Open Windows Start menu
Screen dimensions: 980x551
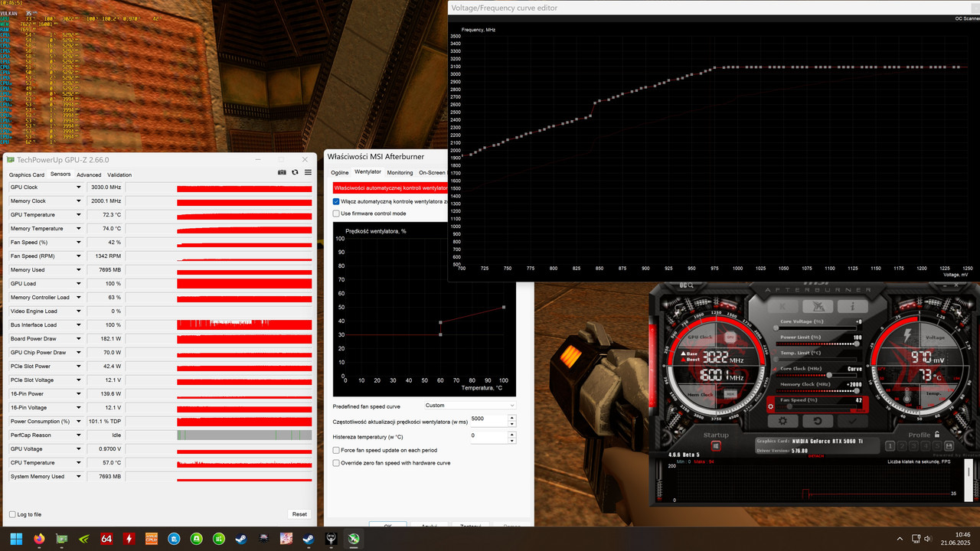17,538
